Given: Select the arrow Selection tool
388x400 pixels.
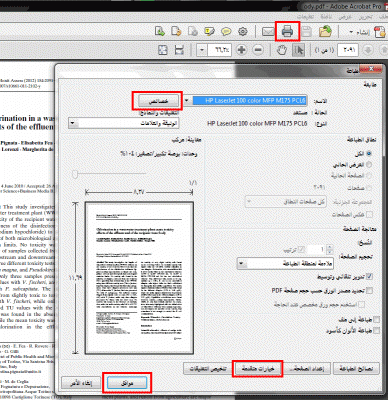Looking at the screenshot, I should [298, 50].
